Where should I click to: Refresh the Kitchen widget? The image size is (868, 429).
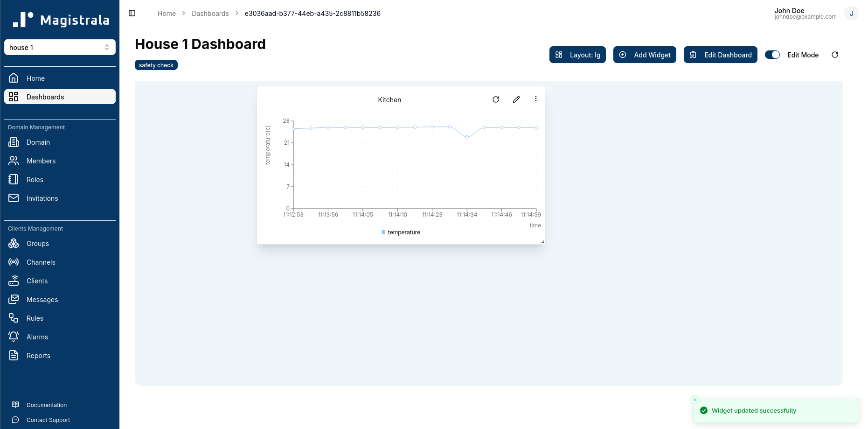pos(495,99)
